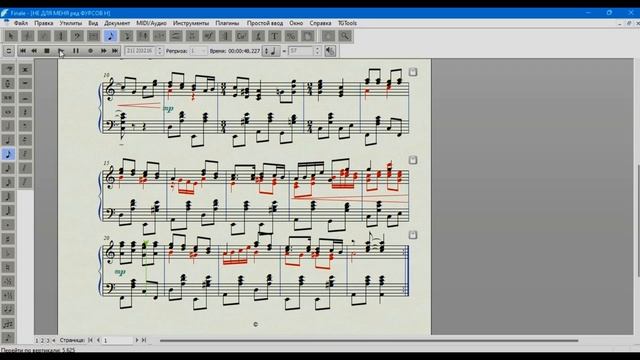Choose the augmentation dot tool
The width and height of the screenshot is (640, 360).
[x=8, y=225]
